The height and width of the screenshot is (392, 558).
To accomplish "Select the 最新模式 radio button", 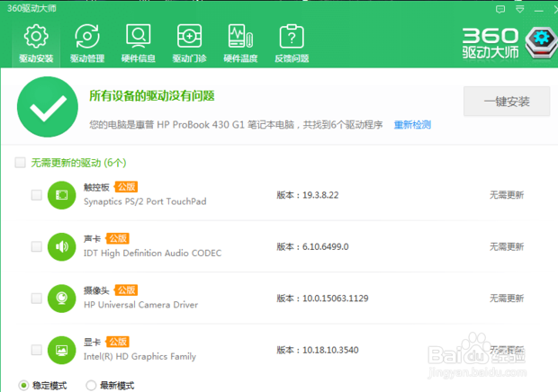I will pos(91,385).
